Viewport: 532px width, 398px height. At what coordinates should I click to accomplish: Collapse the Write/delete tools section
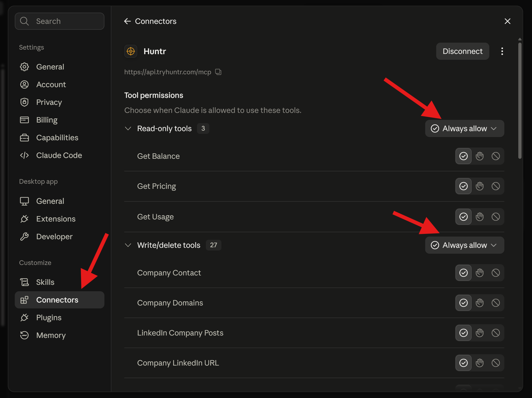click(128, 245)
